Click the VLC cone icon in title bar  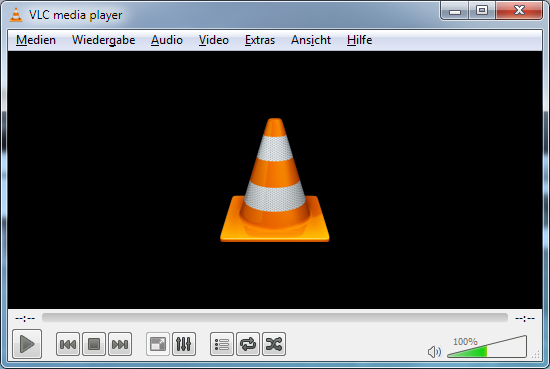coord(16,15)
